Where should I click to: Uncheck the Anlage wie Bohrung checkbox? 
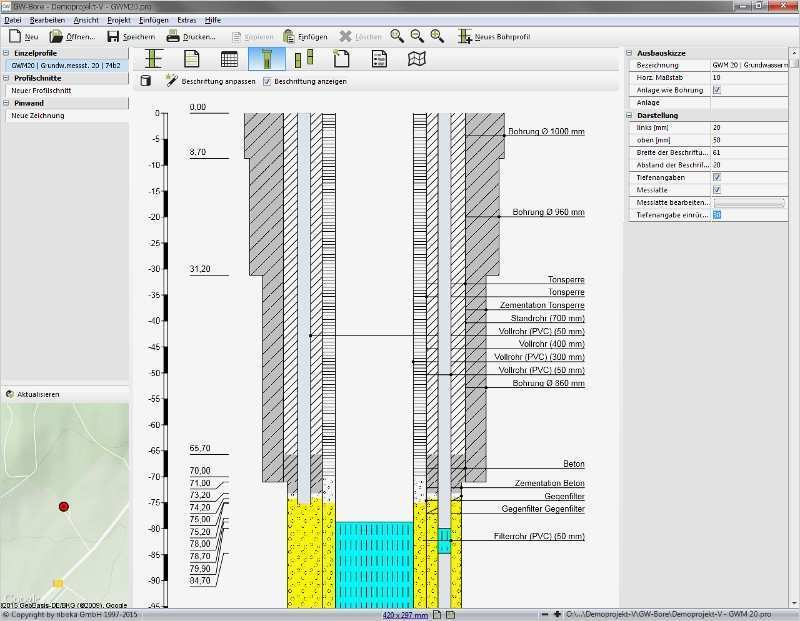click(x=716, y=90)
